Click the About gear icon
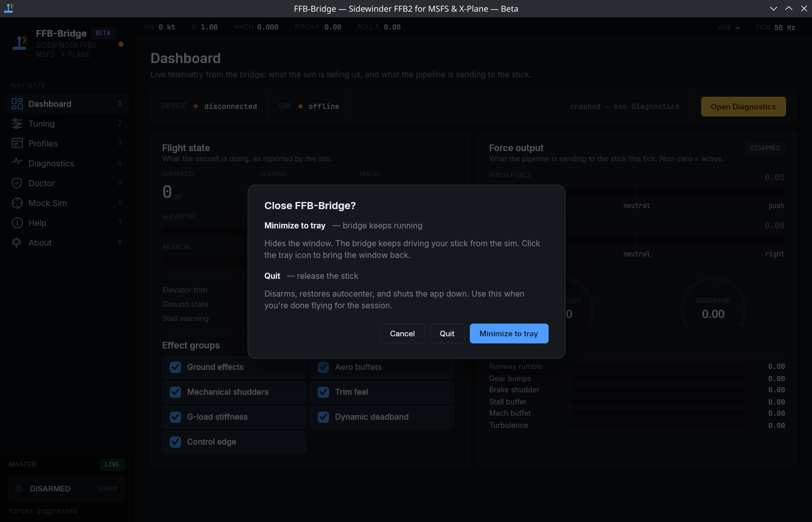The height and width of the screenshot is (522, 812). tap(17, 243)
